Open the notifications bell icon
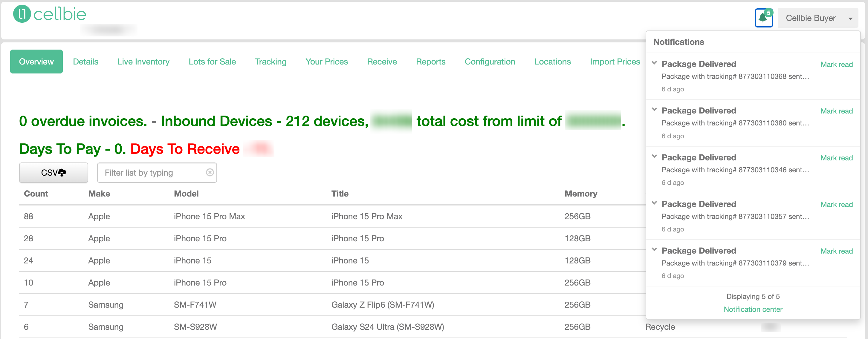Image resolution: width=868 pixels, height=339 pixels. click(764, 18)
